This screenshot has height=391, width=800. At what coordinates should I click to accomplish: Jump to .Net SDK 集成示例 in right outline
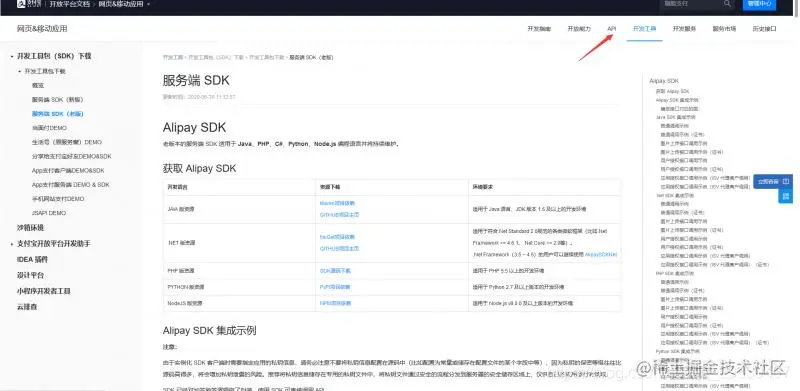[676, 196]
